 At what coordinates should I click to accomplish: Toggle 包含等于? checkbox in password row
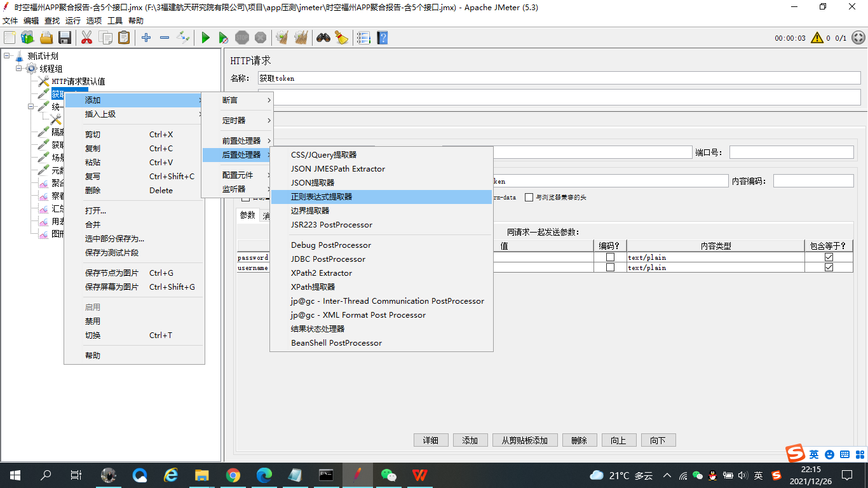pyautogui.click(x=829, y=257)
